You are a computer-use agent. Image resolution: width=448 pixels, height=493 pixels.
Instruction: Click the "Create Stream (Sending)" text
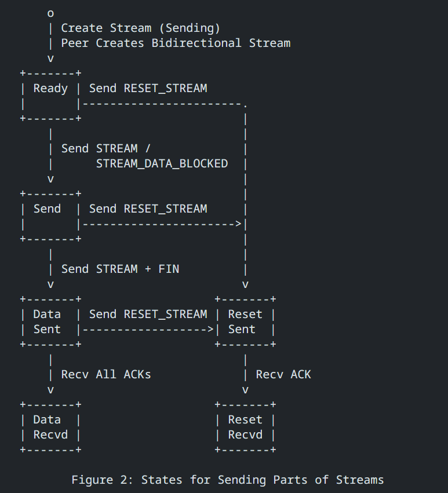[x=140, y=28]
